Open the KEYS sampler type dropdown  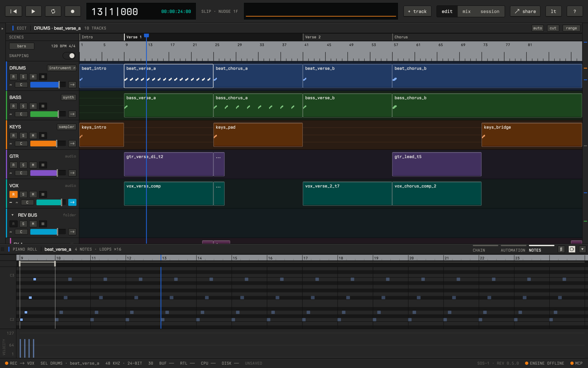tap(67, 127)
